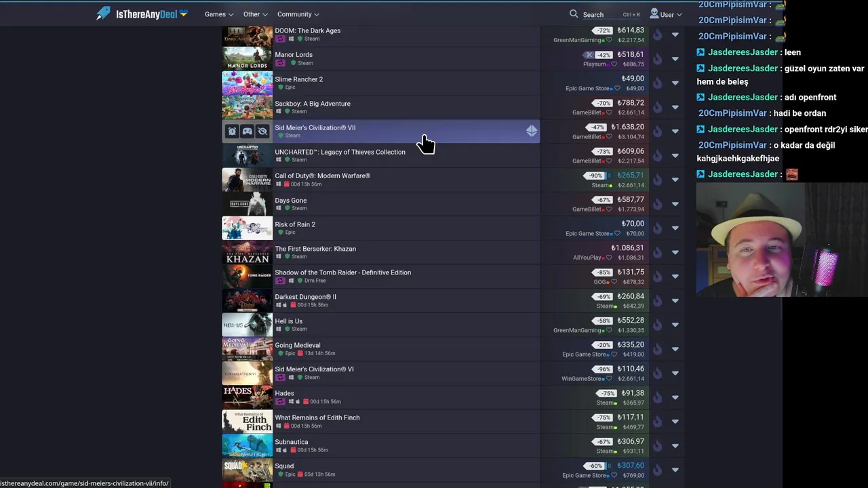
Task: Click flame icon on Khazan row
Action: coord(657,252)
